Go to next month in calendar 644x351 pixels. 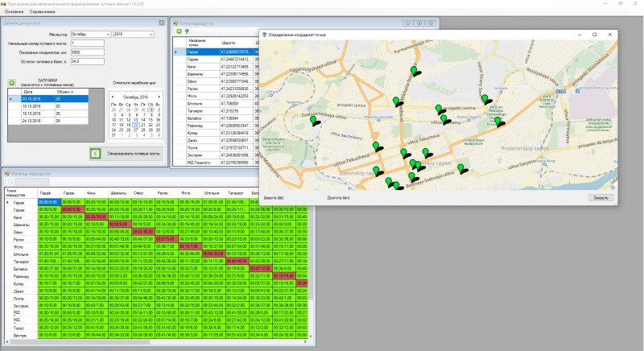tap(159, 97)
